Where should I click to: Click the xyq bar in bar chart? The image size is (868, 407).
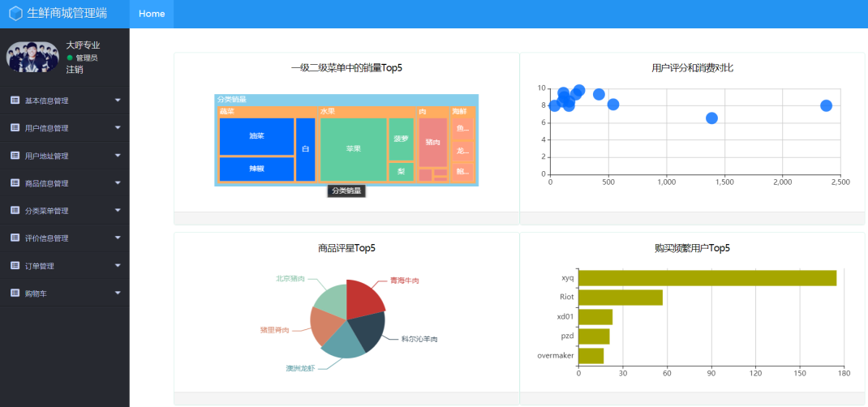(x=706, y=278)
